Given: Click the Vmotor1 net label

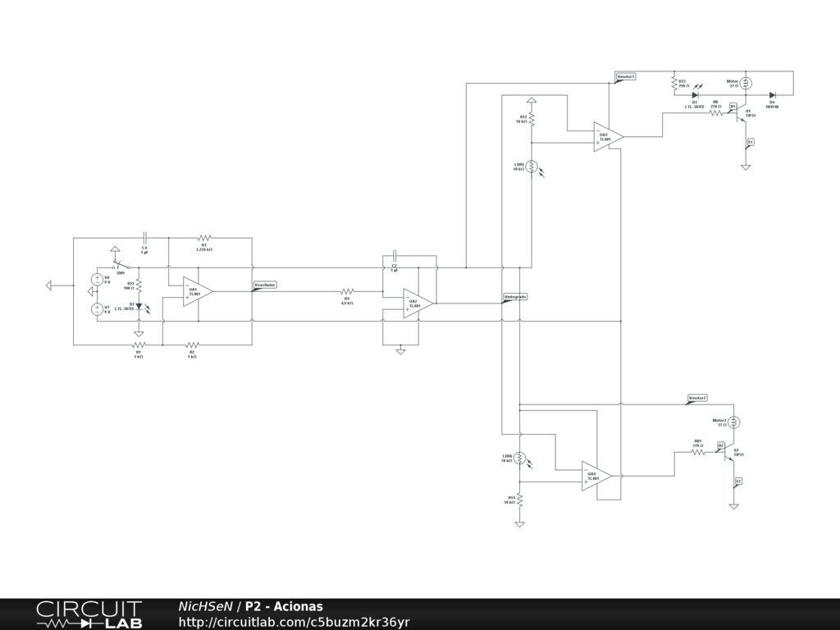Looking at the screenshot, I should tap(626, 76).
